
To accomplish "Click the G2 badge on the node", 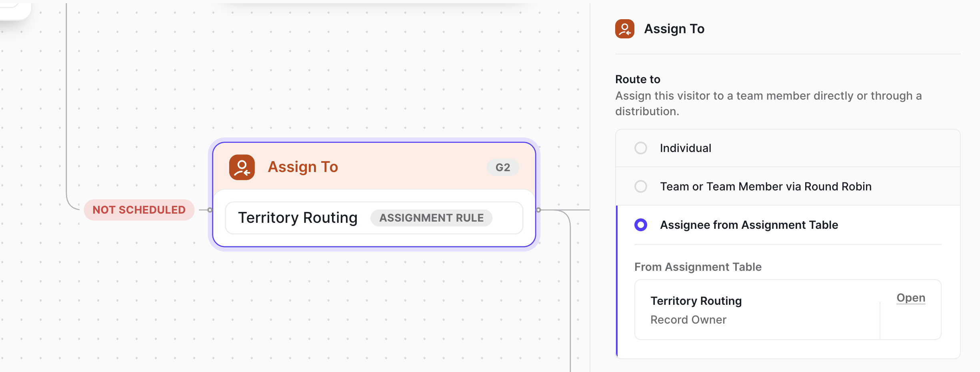I will click(x=503, y=167).
